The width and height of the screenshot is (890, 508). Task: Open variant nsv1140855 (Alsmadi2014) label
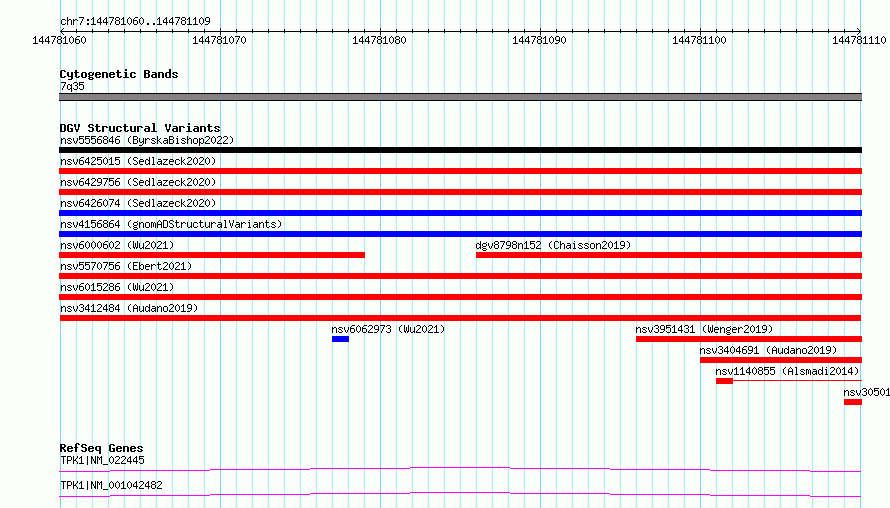pos(787,371)
